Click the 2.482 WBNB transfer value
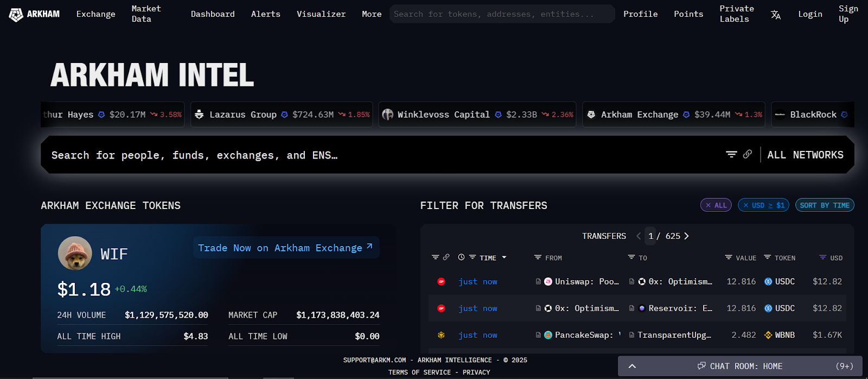 pyautogui.click(x=743, y=335)
